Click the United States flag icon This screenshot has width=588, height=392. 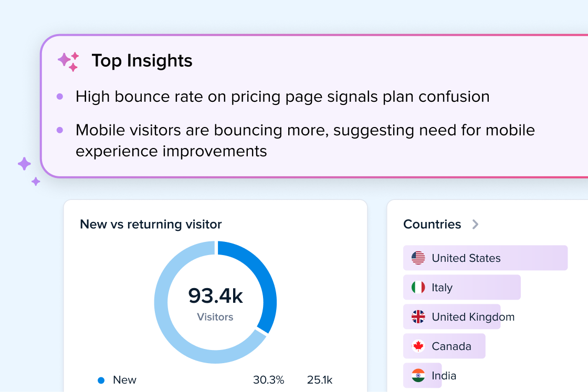[x=418, y=258]
